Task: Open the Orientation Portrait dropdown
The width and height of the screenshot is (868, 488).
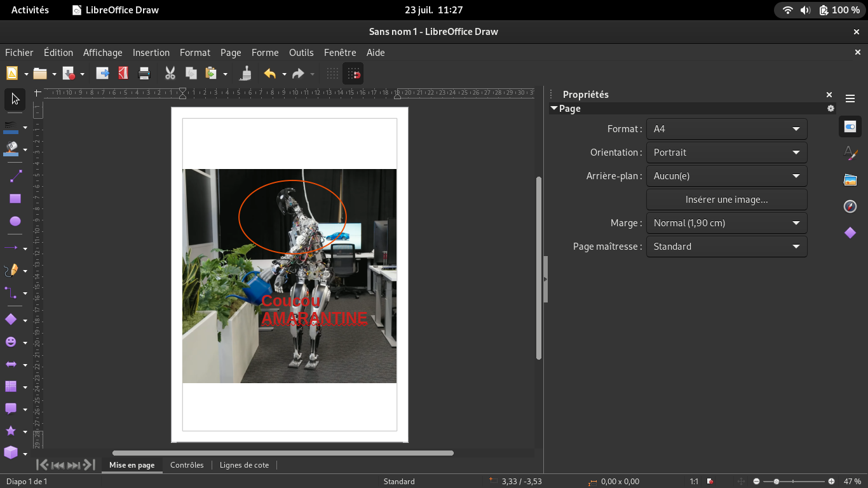Action: (x=727, y=152)
